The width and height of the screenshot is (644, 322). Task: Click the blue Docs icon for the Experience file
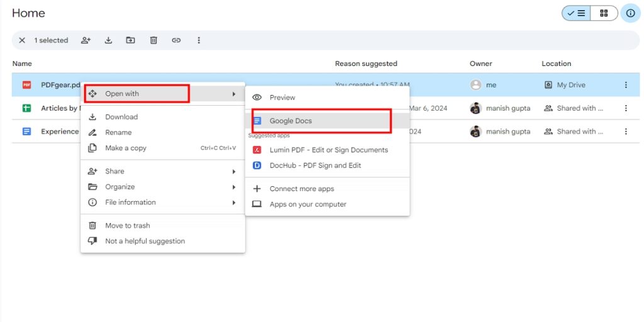pyautogui.click(x=26, y=132)
